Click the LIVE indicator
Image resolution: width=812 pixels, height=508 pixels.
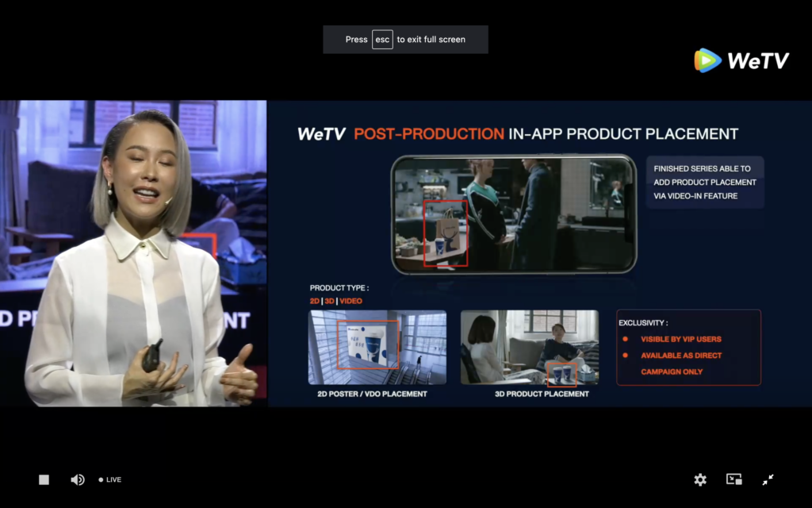click(x=110, y=479)
